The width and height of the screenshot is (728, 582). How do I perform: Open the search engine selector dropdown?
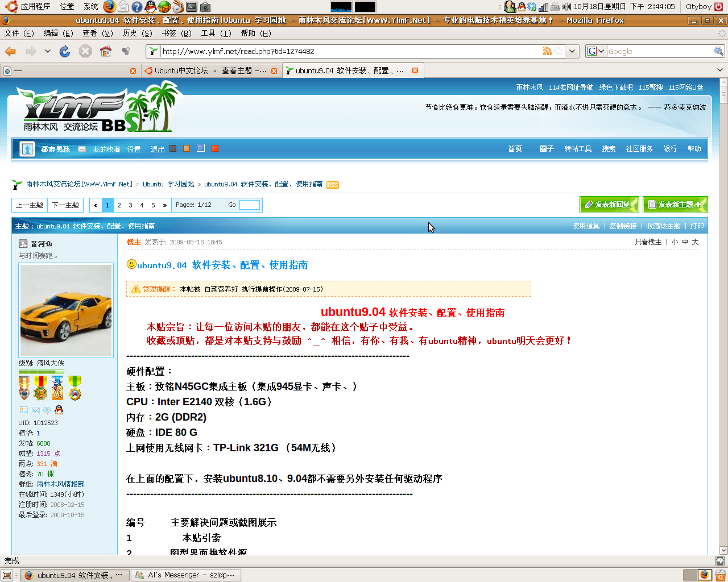[595, 51]
